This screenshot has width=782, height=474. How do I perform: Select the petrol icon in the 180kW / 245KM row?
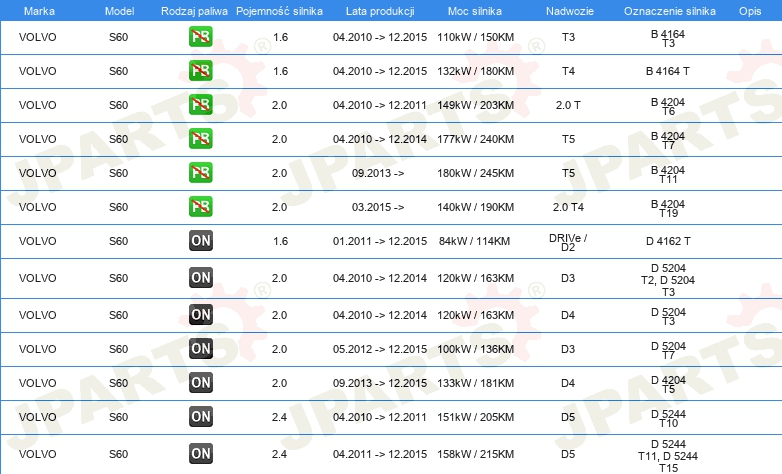pyautogui.click(x=200, y=173)
